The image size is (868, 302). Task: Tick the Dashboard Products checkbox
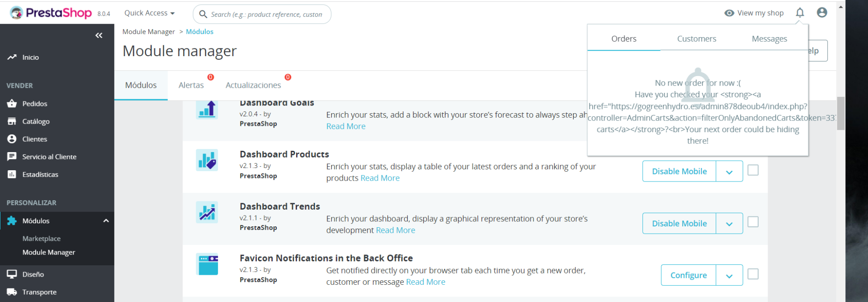753,170
